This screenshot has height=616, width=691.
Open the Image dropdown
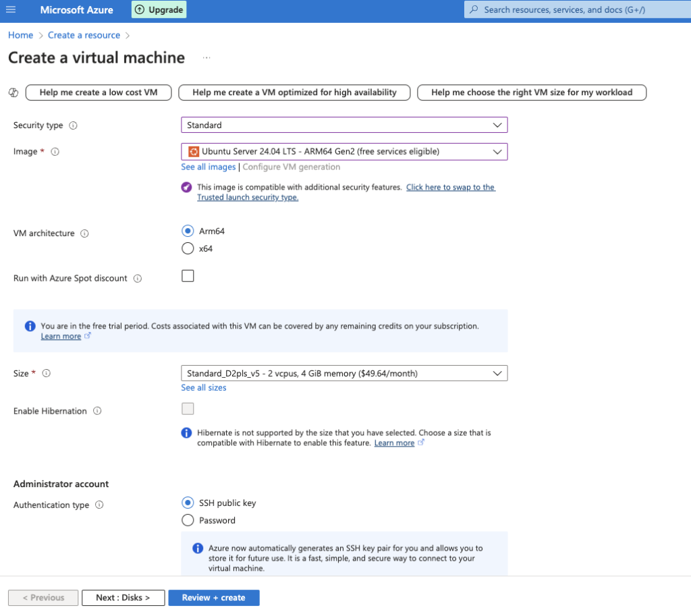[x=344, y=152]
